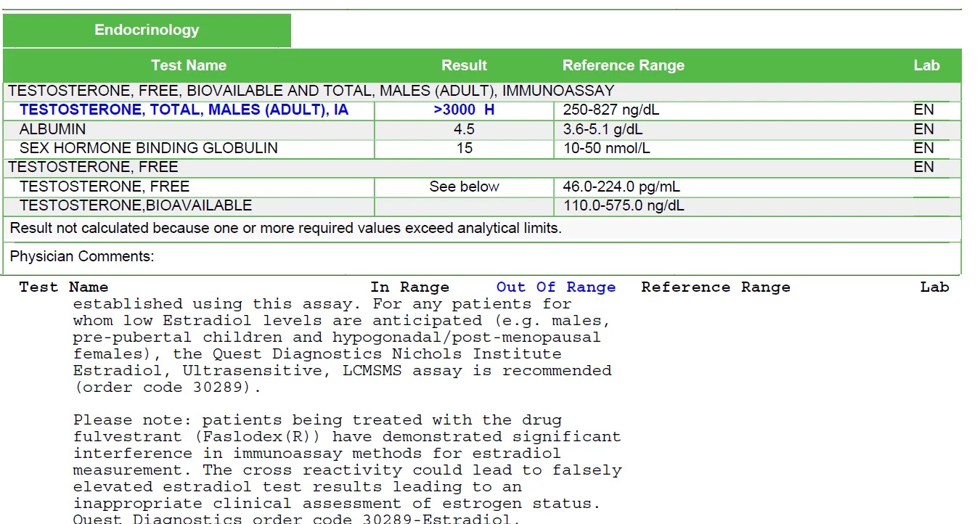Click the 4.5 albumin result
This screenshot has height=524, width=980.
[x=464, y=129]
